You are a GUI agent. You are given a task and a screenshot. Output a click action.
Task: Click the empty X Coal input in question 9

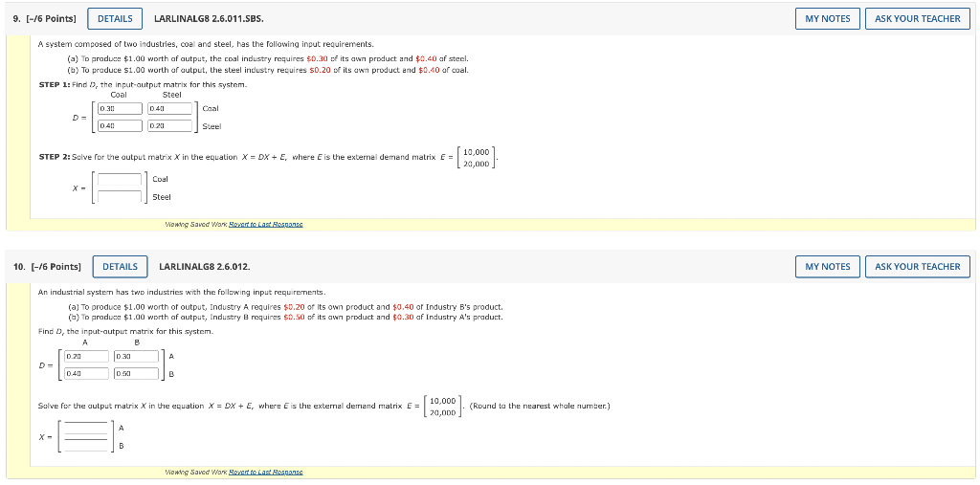point(120,180)
